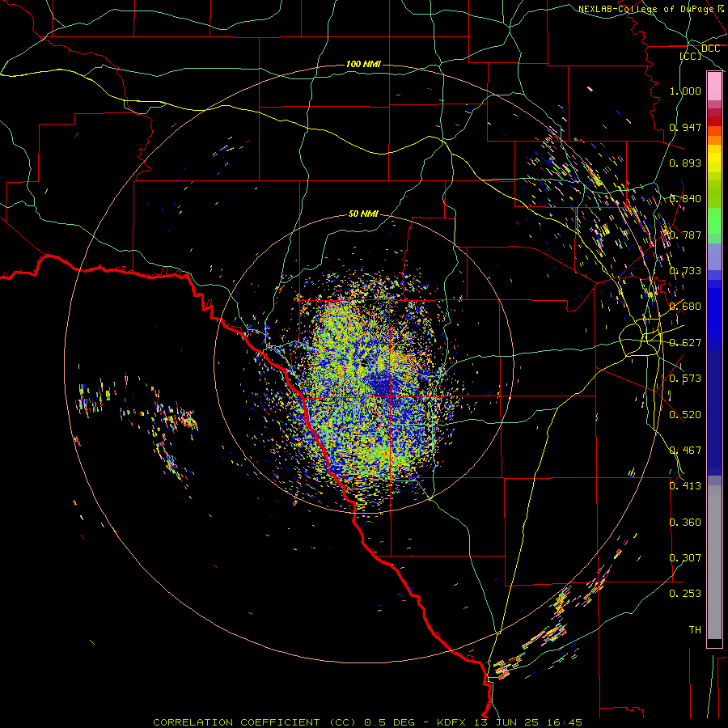Screen dimensions: 728x728
Task: Select the 0.360 legend value
Action: (685, 522)
